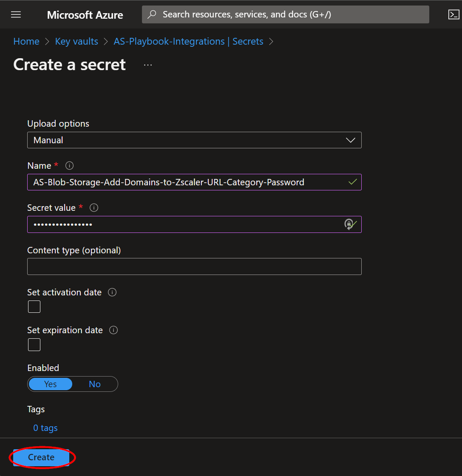
Task: Open AS-Playbook-Integrations | Secrets breadcrumb
Action: (x=188, y=41)
